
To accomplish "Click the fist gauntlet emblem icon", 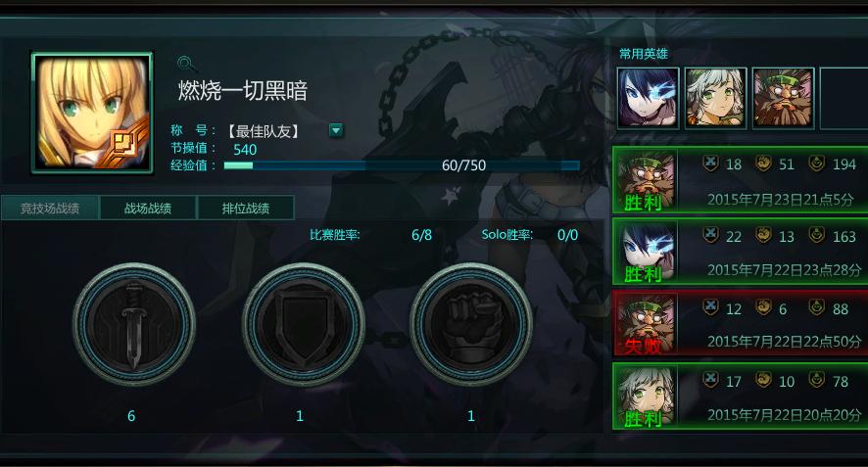I will coord(471,324).
